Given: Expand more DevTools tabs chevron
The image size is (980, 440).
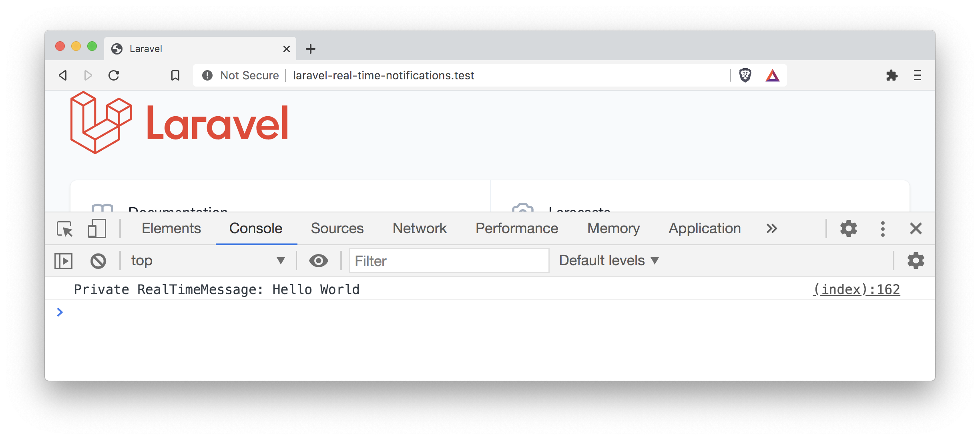Looking at the screenshot, I should pos(771,228).
